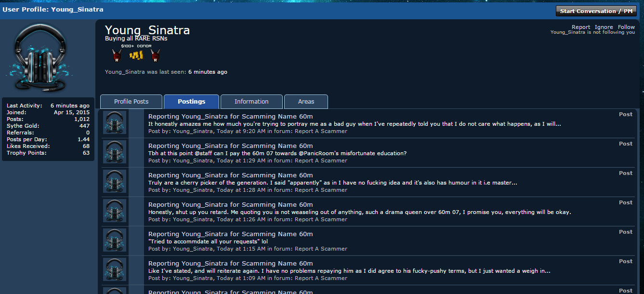The height and width of the screenshot is (294, 644).
Task: Click the "Young_Sinatra was last seen" line
Action: tap(166, 72)
